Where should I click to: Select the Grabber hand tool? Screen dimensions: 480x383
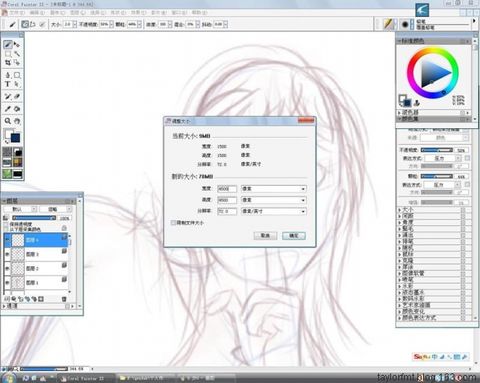point(17,121)
